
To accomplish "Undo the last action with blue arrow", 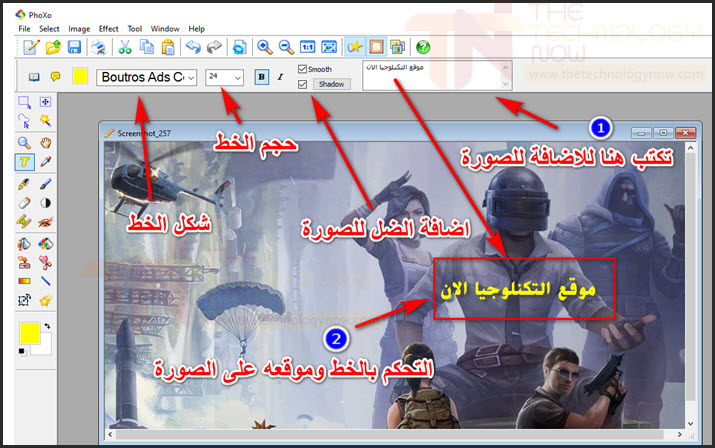I will [x=193, y=47].
